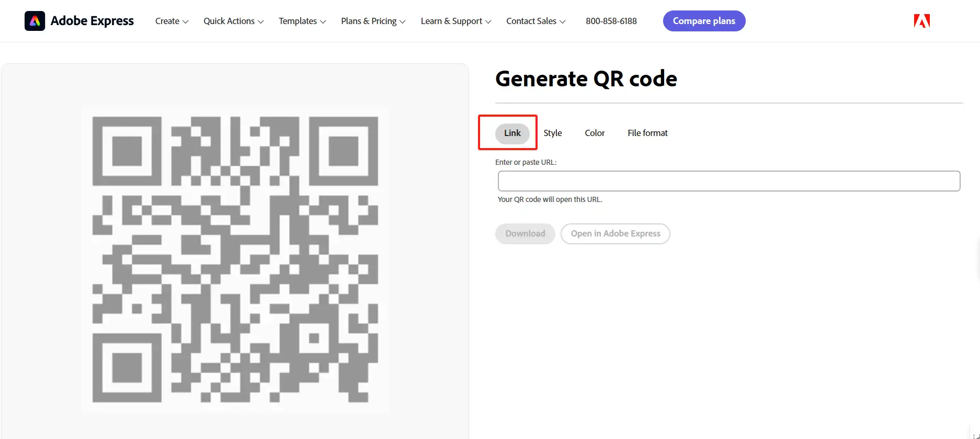Switch to the Style tab

pos(553,133)
